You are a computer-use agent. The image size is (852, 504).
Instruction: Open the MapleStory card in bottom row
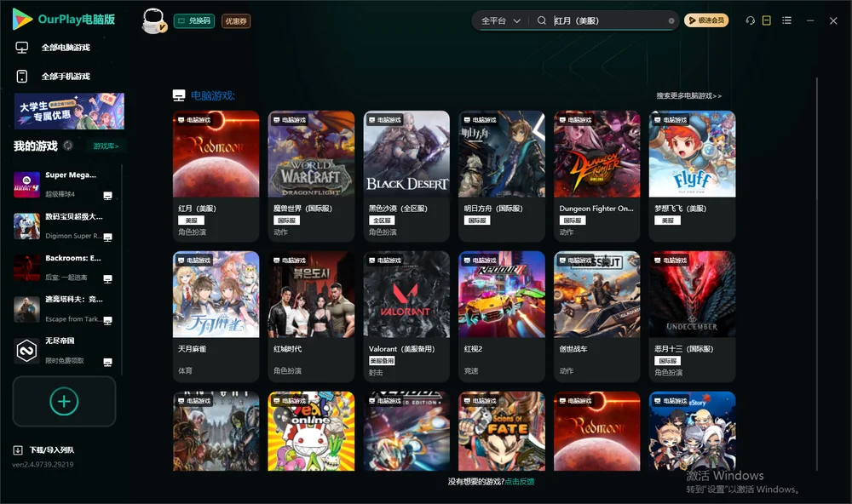pyautogui.click(x=692, y=432)
